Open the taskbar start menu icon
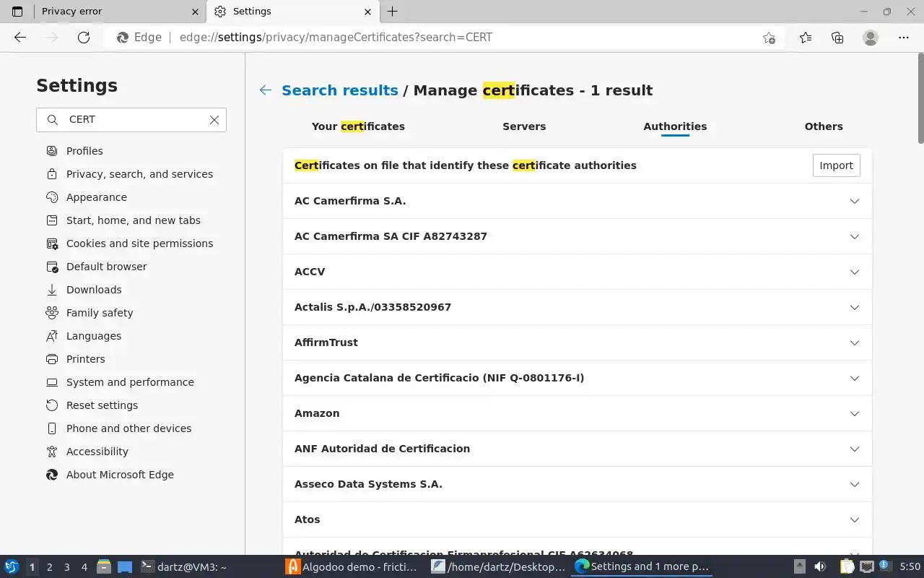This screenshot has width=924, height=578. [x=11, y=567]
